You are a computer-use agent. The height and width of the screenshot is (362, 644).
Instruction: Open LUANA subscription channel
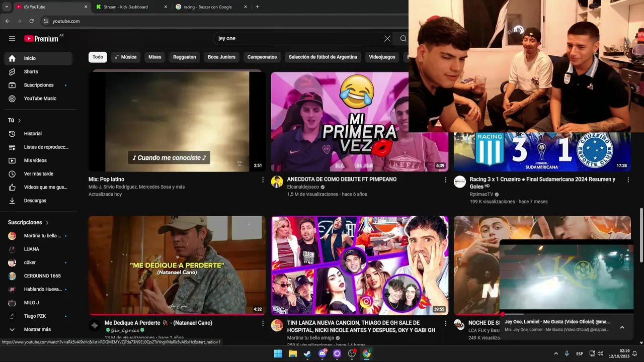(38, 249)
